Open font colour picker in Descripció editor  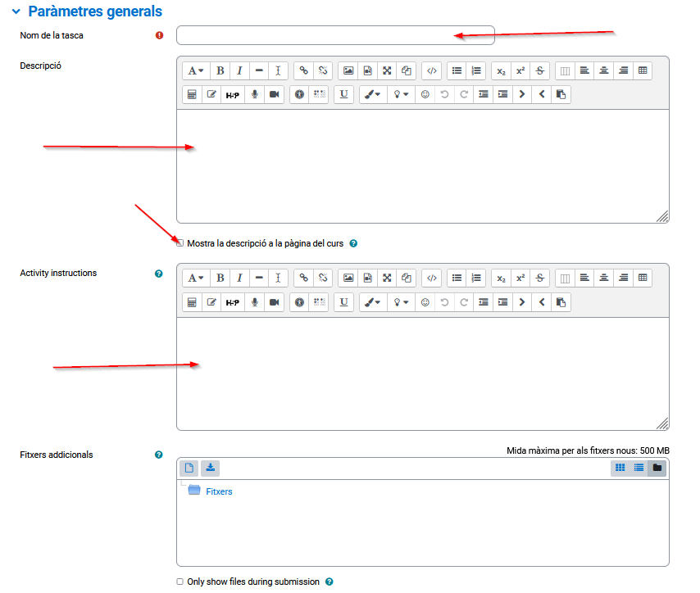pos(371,94)
